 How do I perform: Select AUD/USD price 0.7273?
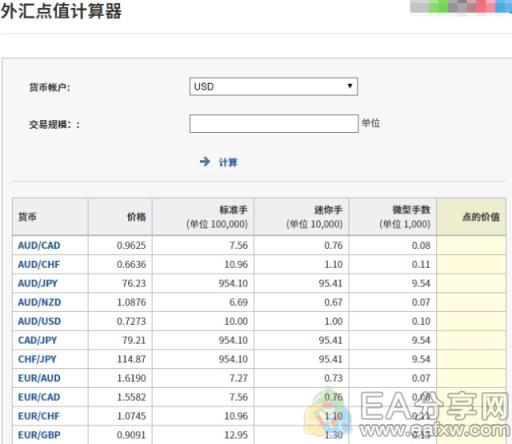pos(131,321)
